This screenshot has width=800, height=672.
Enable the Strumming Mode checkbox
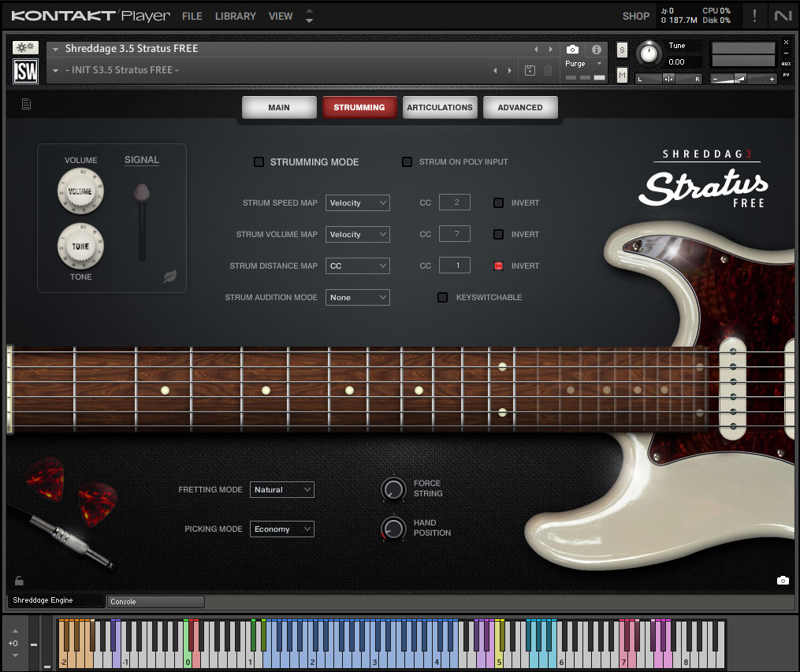[x=259, y=162]
